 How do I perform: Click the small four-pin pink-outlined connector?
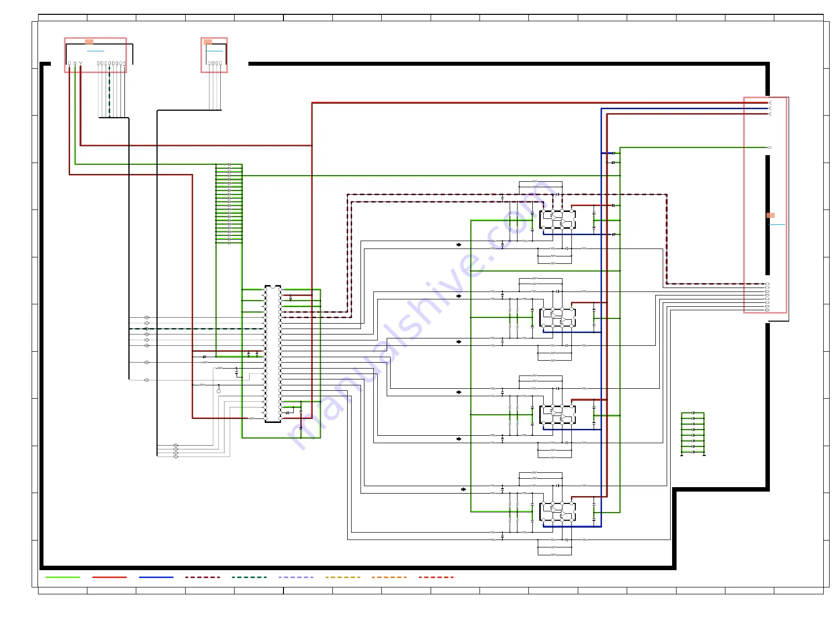pos(214,55)
